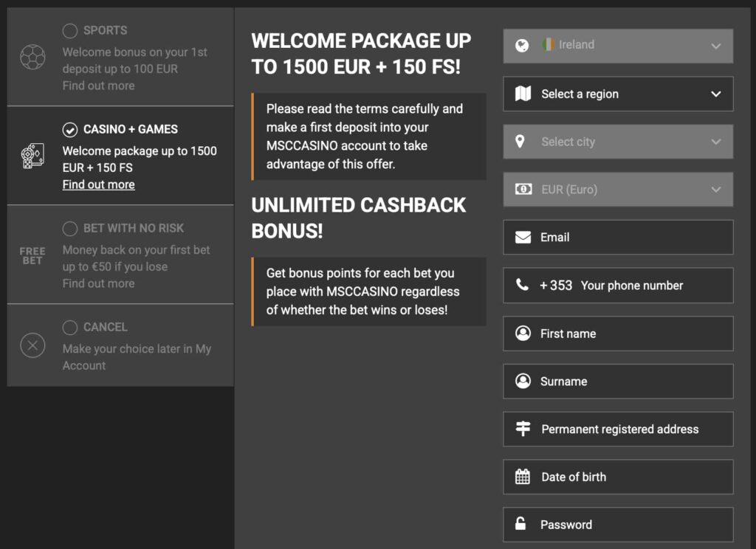Screen dimensions: 756x549
Task: Click the map icon in region field
Action: tap(523, 94)
